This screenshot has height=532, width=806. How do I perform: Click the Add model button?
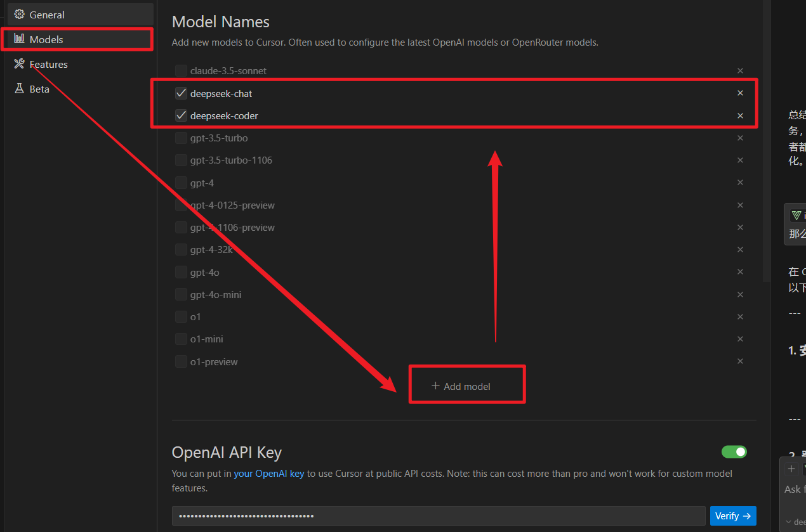point(461,386)
